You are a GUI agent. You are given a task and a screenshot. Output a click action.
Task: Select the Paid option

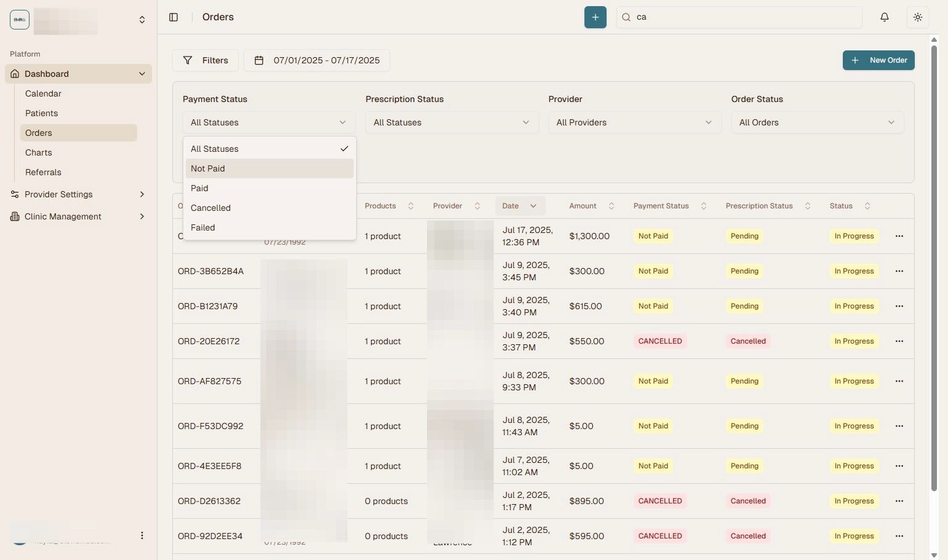[x=269, y=188]
